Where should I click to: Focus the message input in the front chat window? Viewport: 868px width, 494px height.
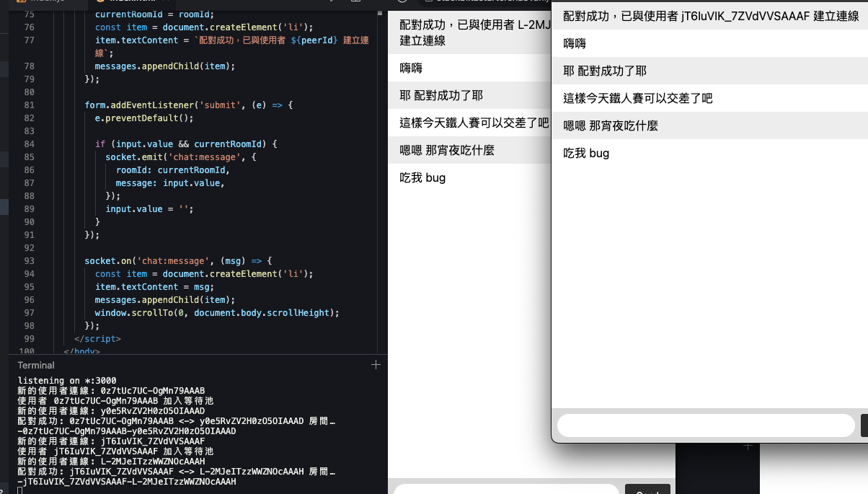click(706, 425)
